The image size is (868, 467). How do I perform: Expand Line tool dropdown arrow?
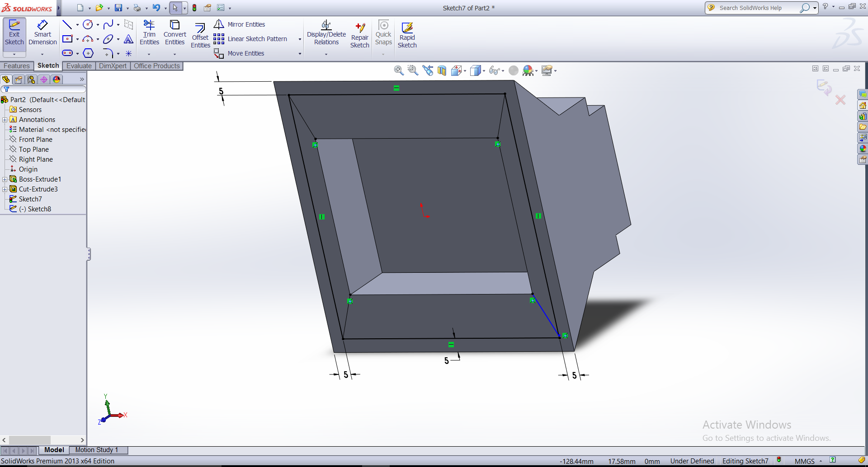pos(77,25)
